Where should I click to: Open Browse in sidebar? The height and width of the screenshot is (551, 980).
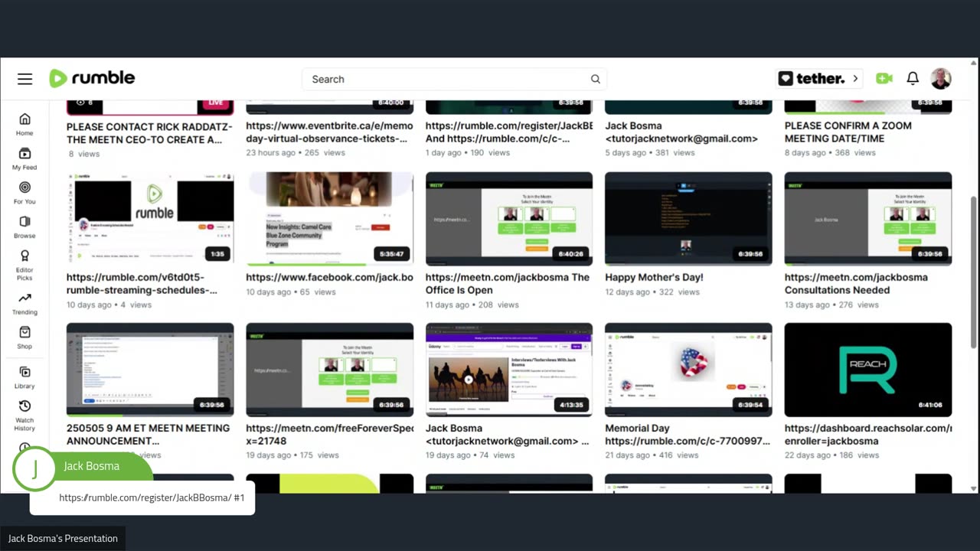[24, 227]
